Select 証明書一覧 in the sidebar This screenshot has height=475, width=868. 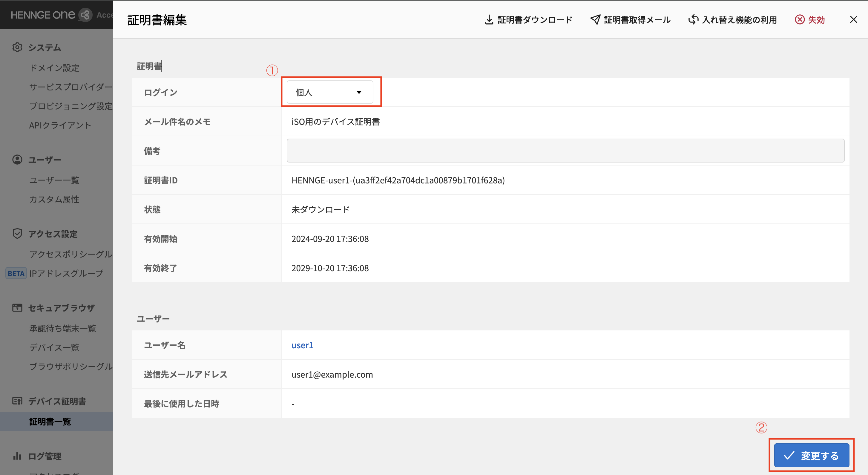tap(50, 422)
